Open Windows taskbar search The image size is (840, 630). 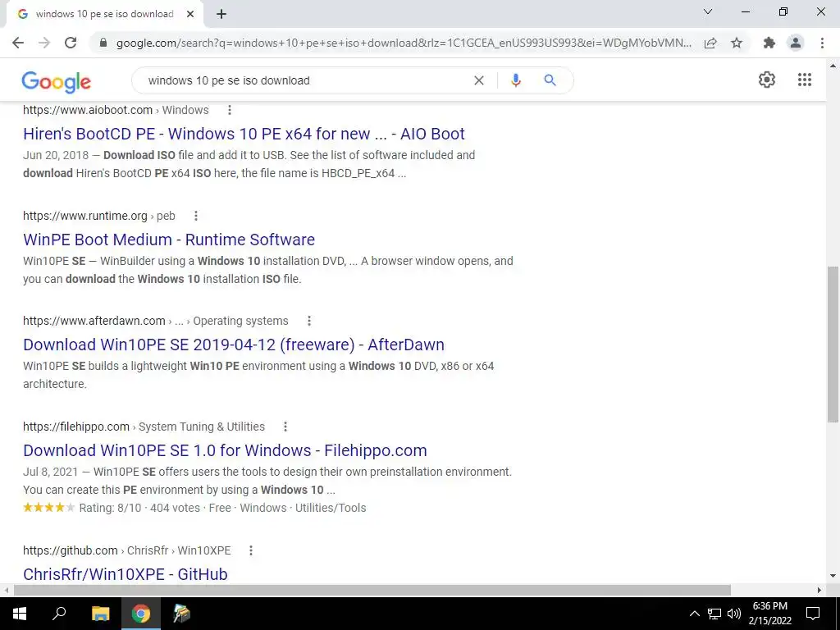click(59, 614)
